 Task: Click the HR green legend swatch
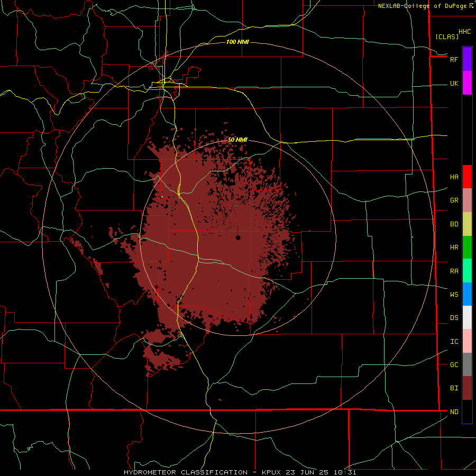(x=467, y=247)
